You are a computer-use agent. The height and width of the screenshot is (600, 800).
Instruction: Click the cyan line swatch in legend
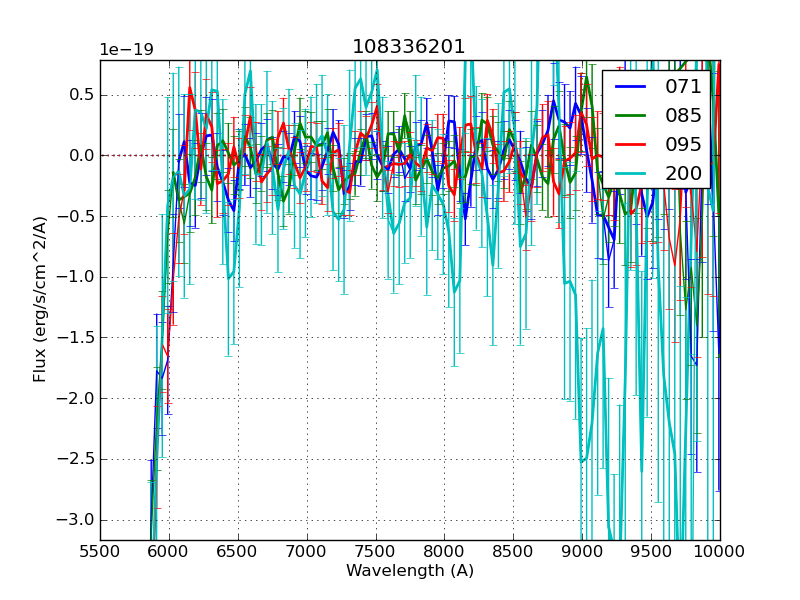click(631, 174)
